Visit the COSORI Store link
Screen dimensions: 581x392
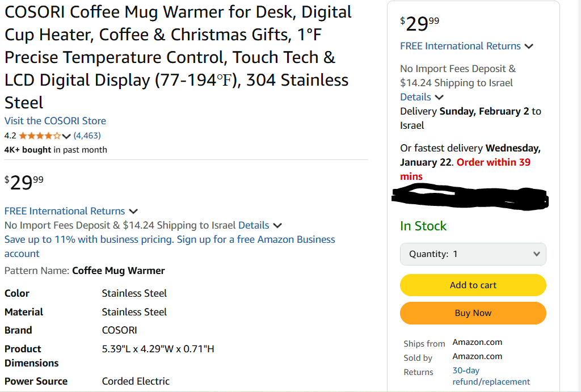[x=55, y=121]
